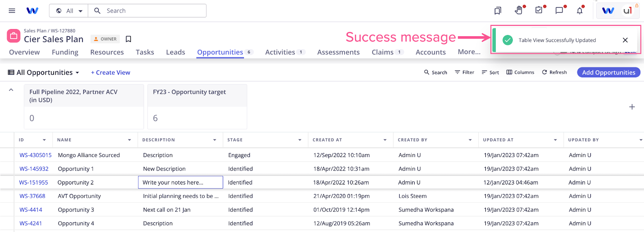Collapse the summary cards section
644x232 pixels.
11,90
